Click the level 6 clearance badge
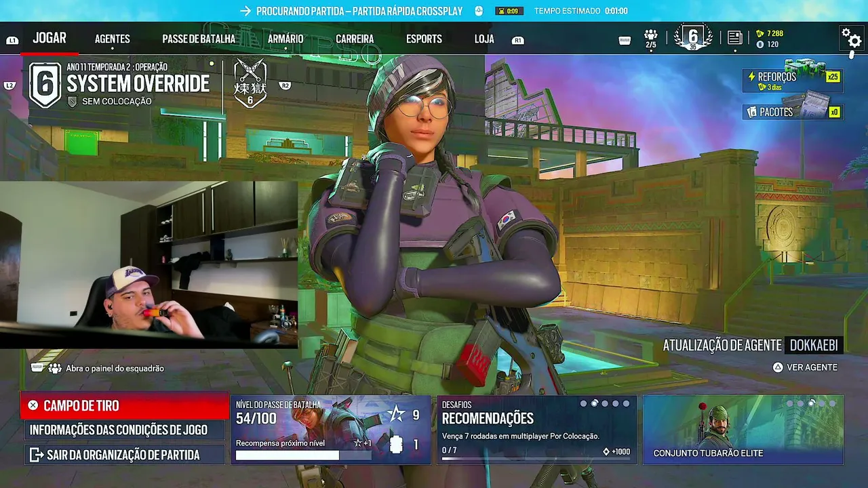The height and width of the screenshot is (488, 868). (692, 37)
